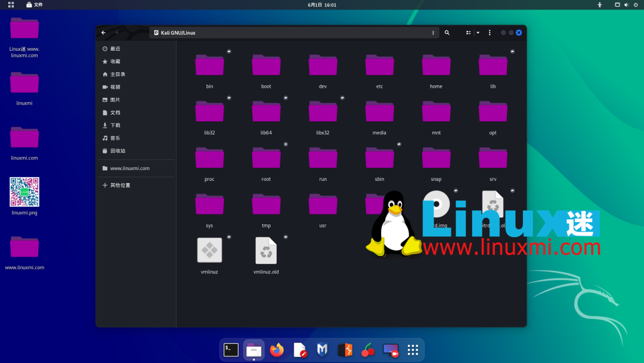Open the accessibility menu in top bar
This screenshot has height=363, width=644.
coord(600,5)
